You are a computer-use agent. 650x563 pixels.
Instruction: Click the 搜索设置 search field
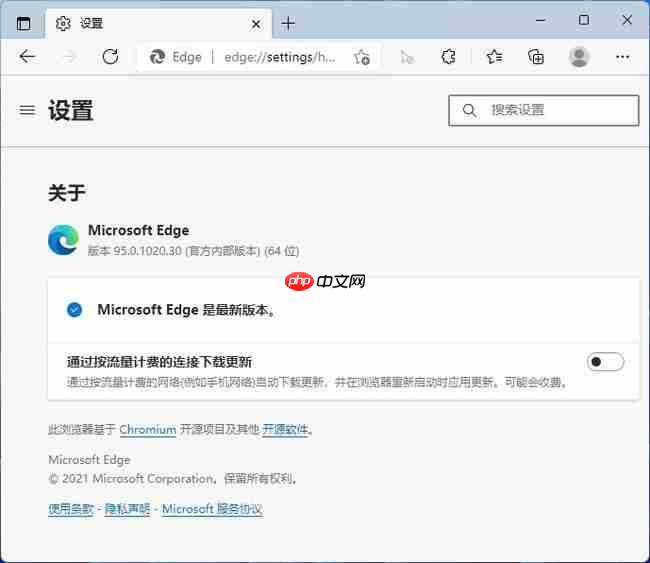click(x=543, y=110)
